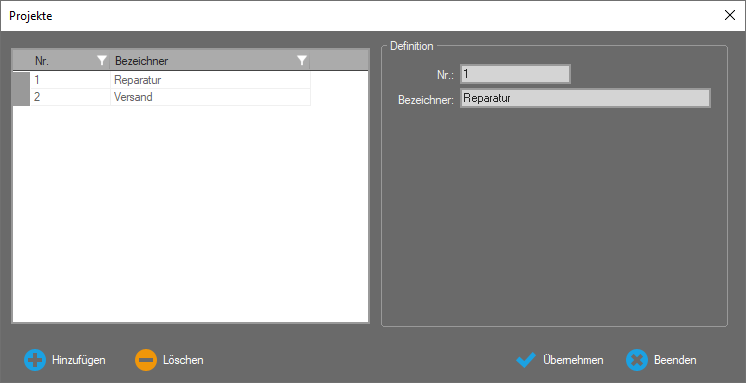This screenshot has width=746, height=383.
Task: Select the Versand row in table
Action: (x=170, y=97)
